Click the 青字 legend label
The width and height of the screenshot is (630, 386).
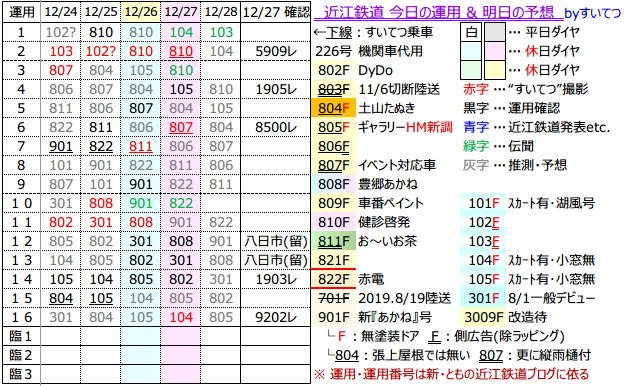click(x=476, y=127)
